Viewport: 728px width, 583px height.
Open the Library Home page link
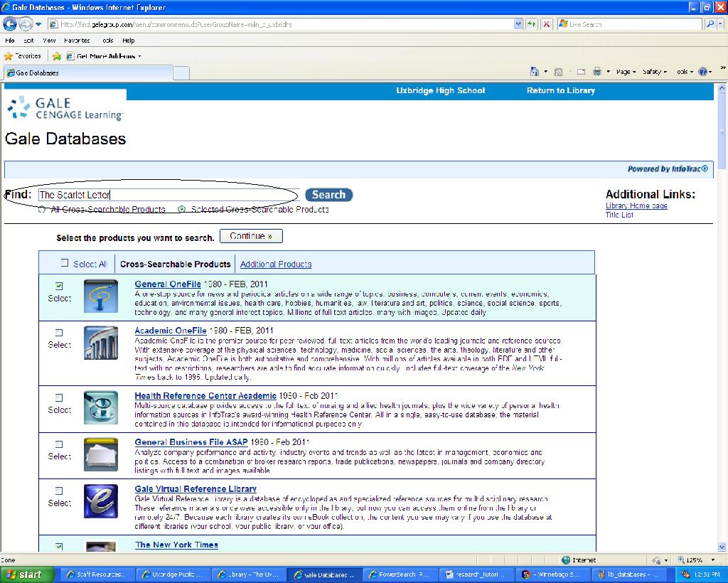click(x=636, y=205)
